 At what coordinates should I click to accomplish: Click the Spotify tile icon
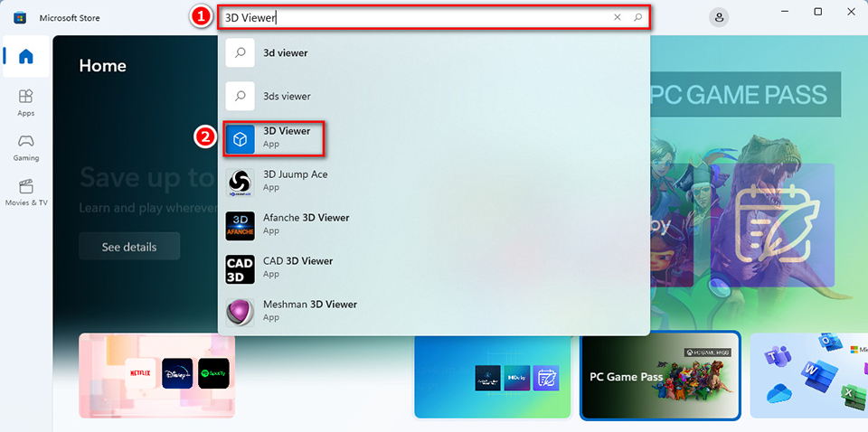point(213,373)
